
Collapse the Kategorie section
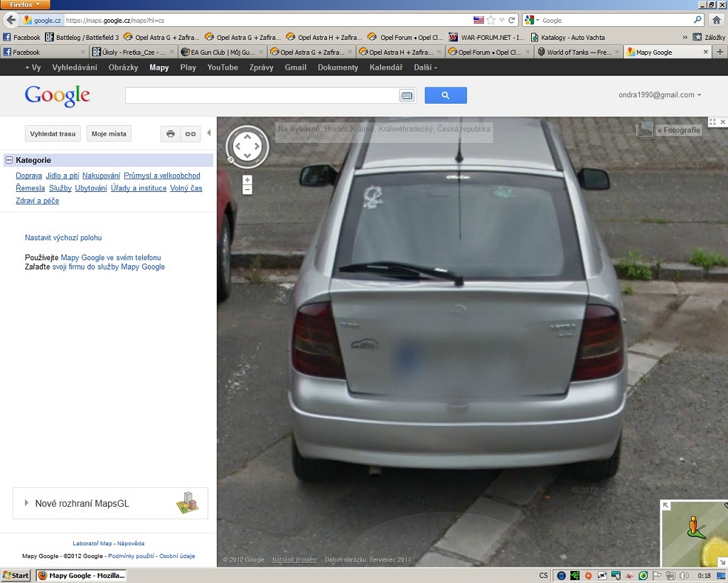point(9,161)
